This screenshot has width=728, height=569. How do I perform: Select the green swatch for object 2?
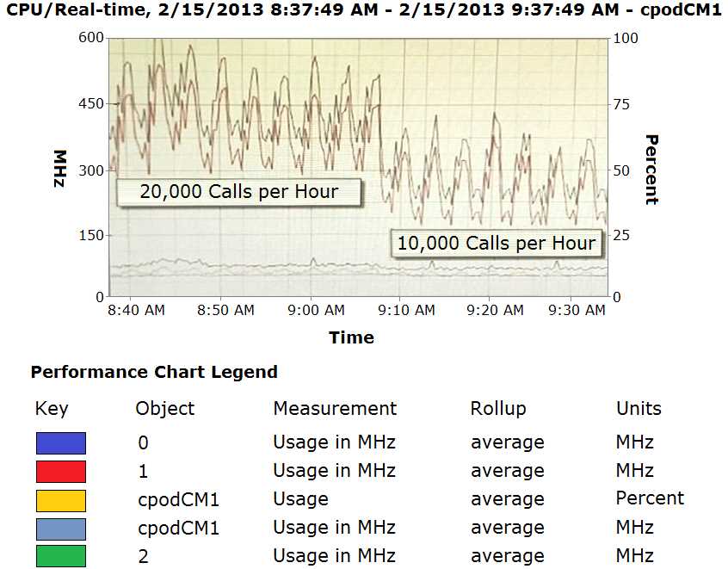tap(60, 556)
